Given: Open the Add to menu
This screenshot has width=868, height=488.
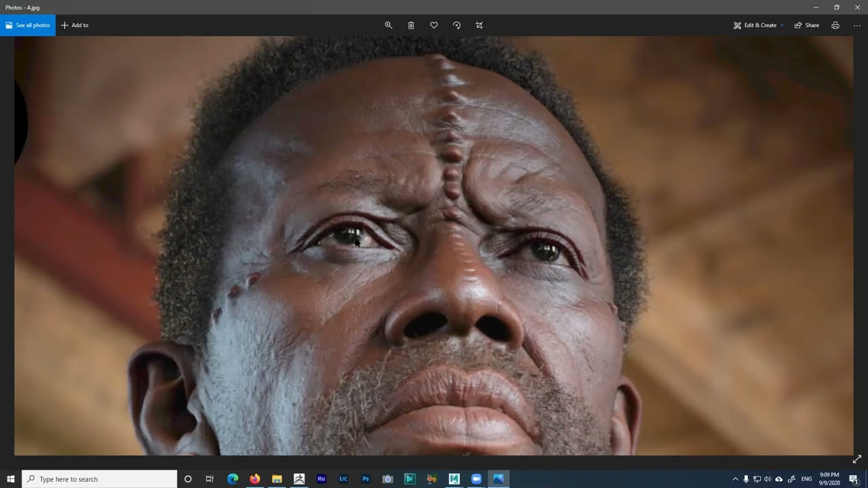Looking at the screenshot, I should coord(75,25).
